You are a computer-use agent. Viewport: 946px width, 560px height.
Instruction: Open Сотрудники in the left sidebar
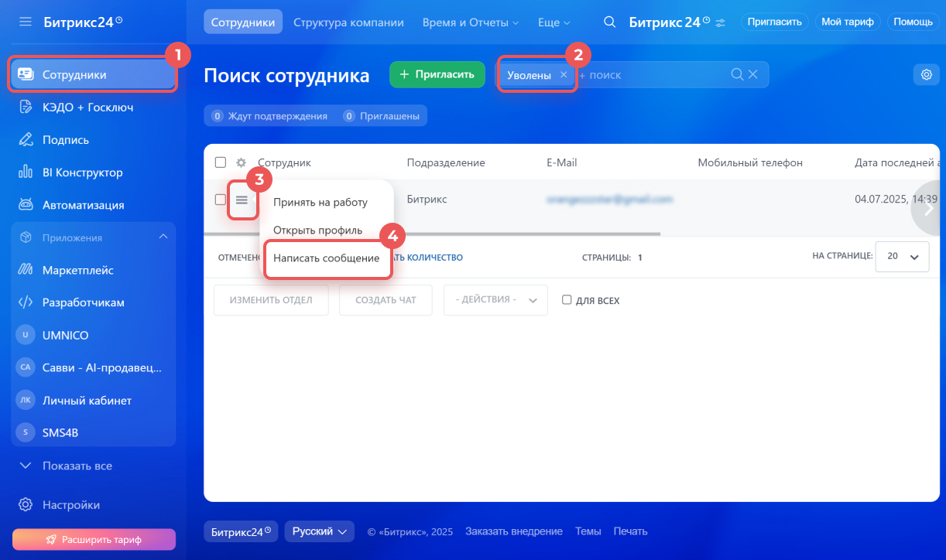pyautogui.click(x=93, y=75)
